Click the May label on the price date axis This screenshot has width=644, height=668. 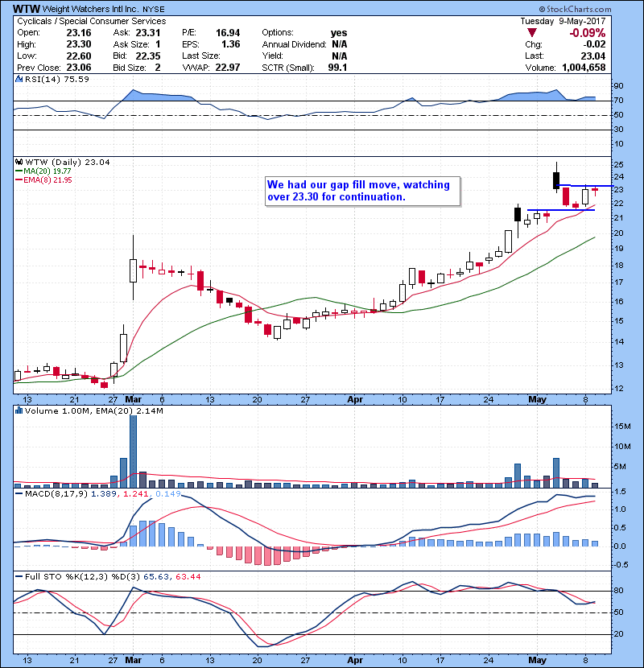(x=537, y=400)
